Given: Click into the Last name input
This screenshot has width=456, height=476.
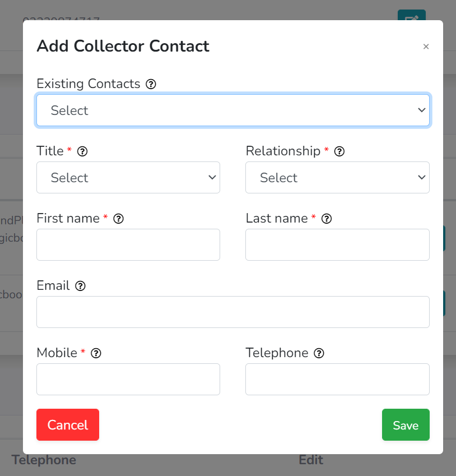Looking at the screenshot, I should tap(337, 244).
